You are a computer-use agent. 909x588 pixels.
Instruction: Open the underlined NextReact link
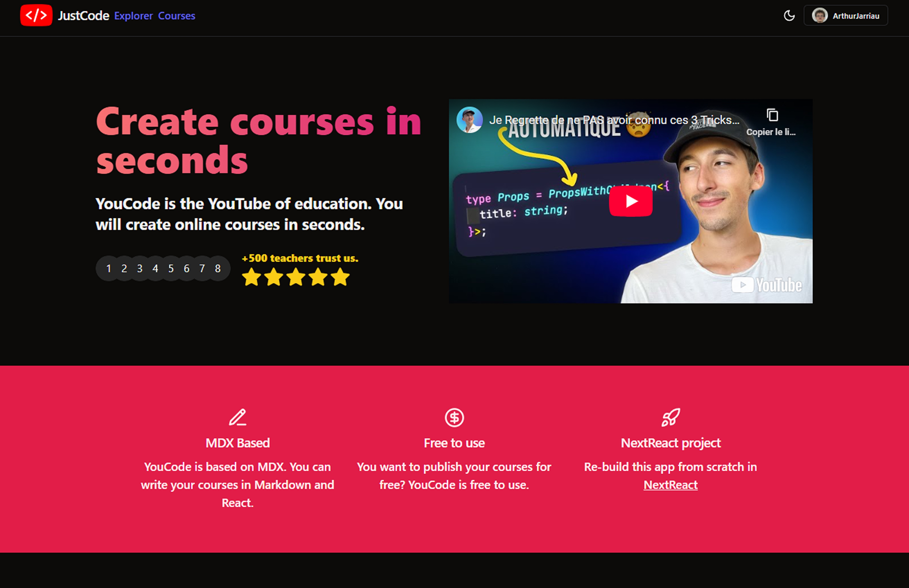pos(671,485)
